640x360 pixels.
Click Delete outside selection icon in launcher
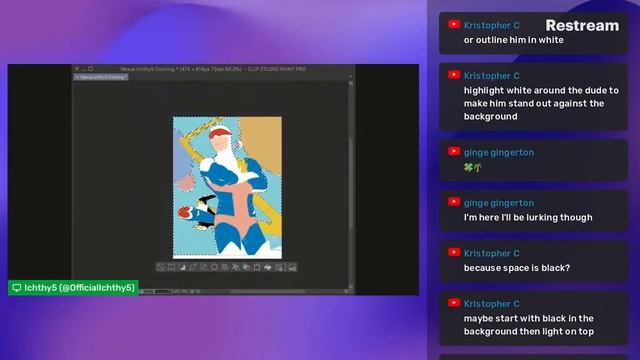tap(225, 267)
